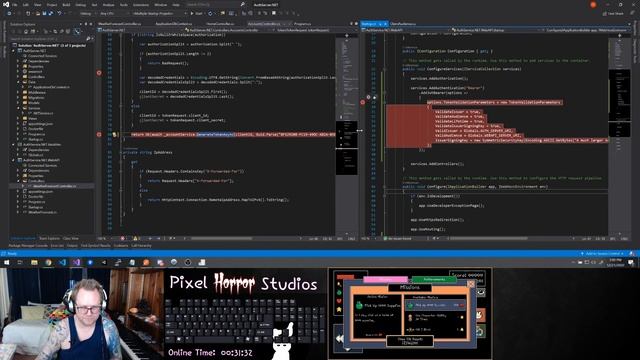
Task: Open the Build menu
Action: [x=66, y=5]
